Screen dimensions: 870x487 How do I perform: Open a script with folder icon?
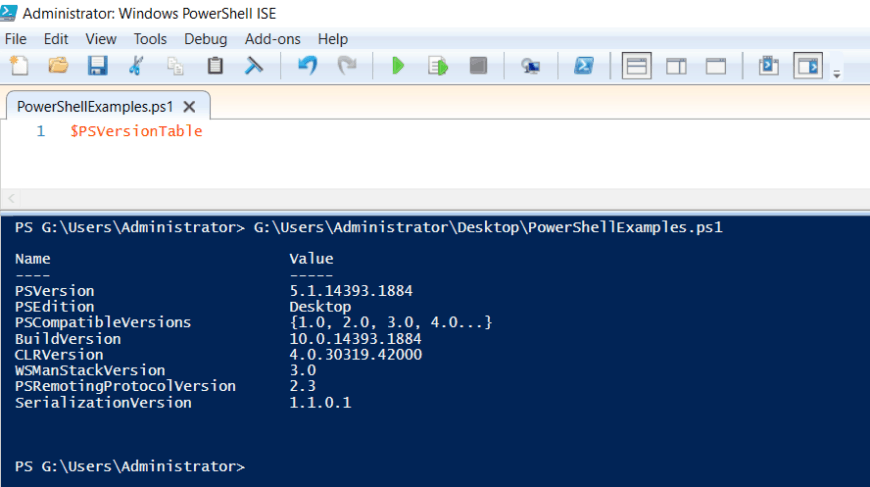58,66
